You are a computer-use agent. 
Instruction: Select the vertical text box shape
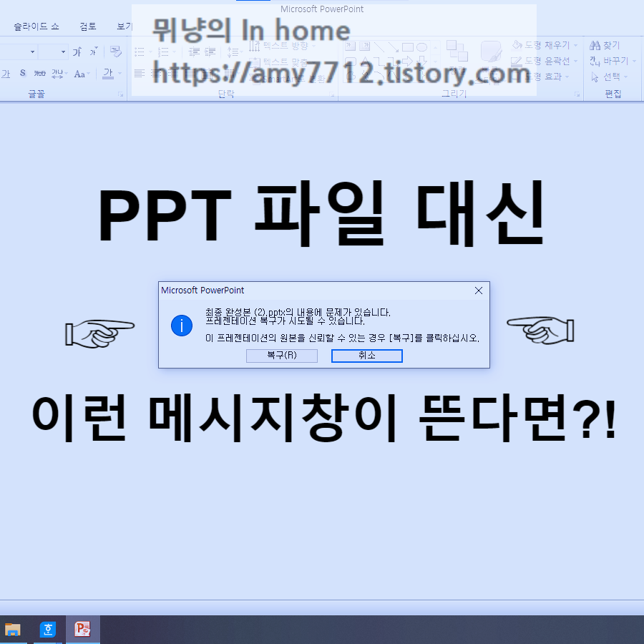point(364,47)
